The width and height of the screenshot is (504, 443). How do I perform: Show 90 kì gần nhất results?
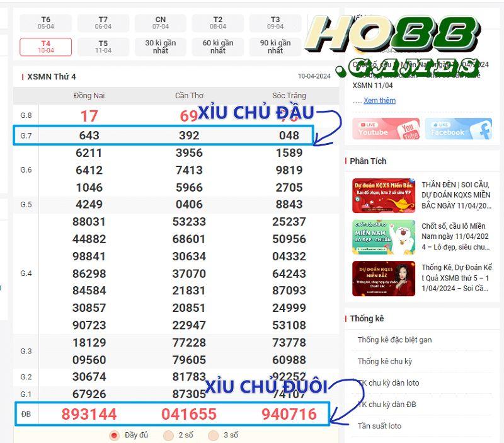(x=275, y=45)
